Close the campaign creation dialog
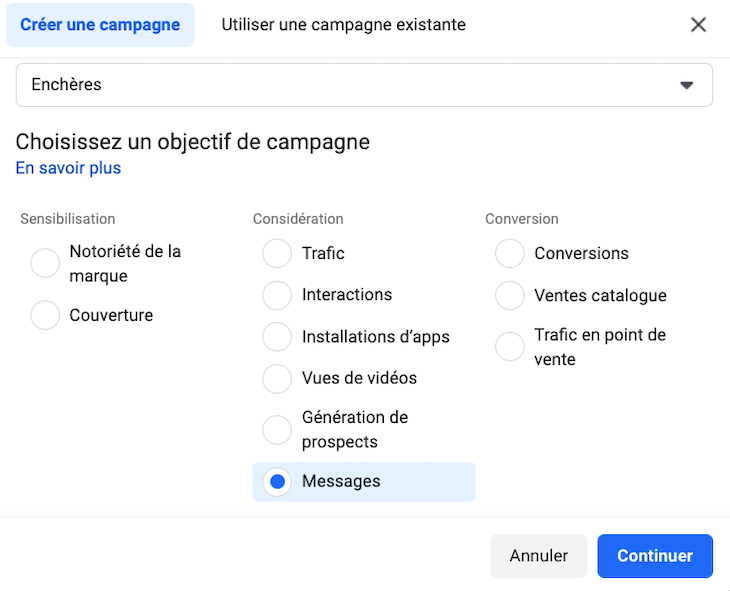 point(699,24)
